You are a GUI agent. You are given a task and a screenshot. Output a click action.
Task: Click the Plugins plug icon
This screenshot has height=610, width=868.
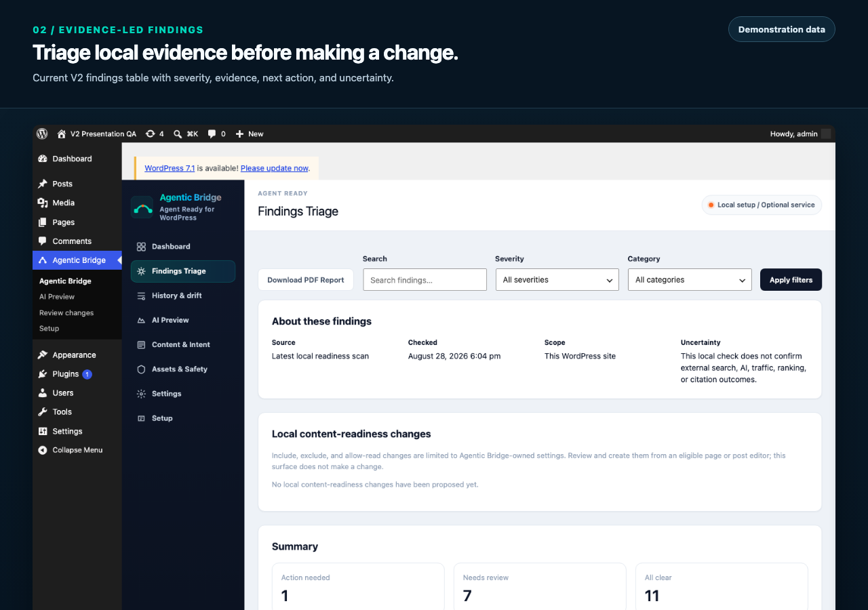click(43, 373)
